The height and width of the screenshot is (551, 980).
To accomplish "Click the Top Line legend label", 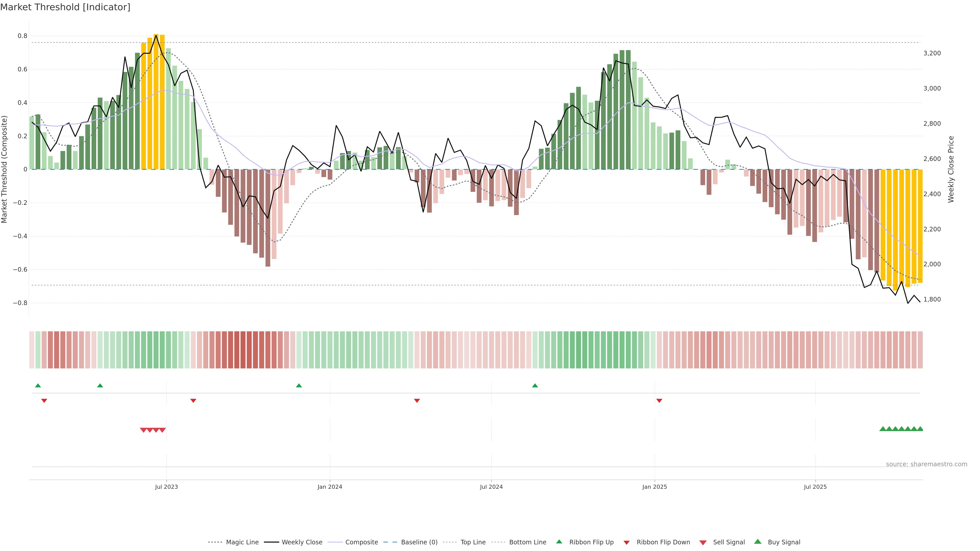I will click(473, 542).
